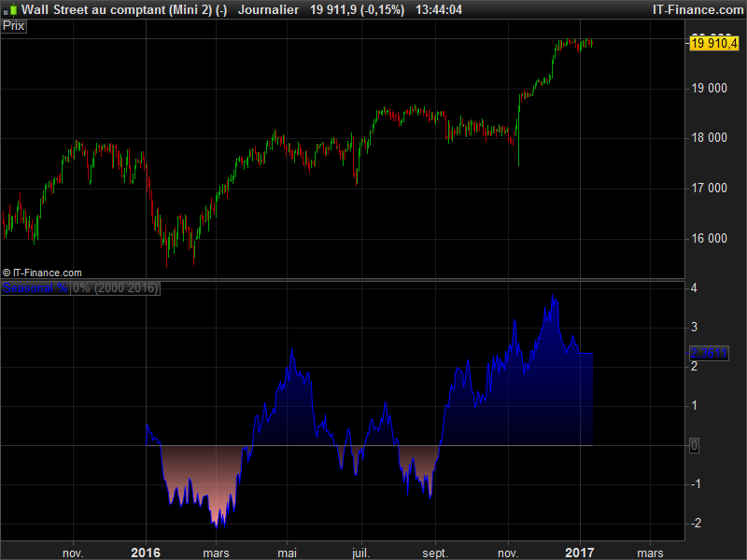
Task: Click the © IT-Finance.com copyright text
Action: [x=42, y=273]
